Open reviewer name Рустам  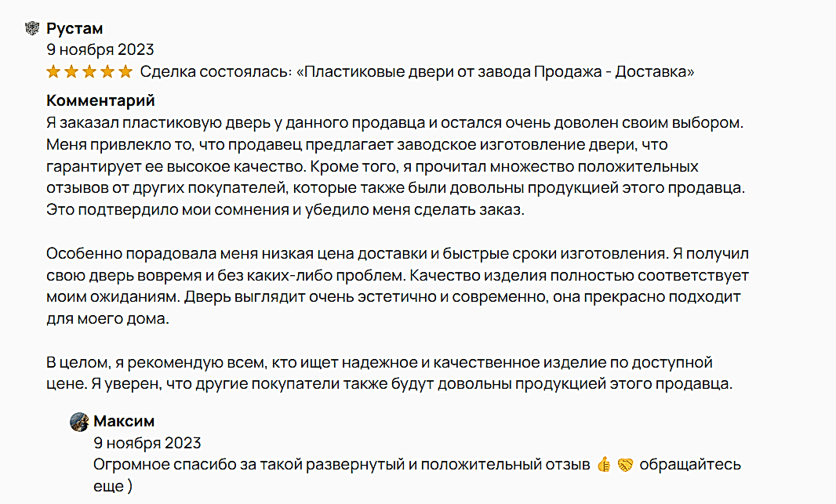74,28
